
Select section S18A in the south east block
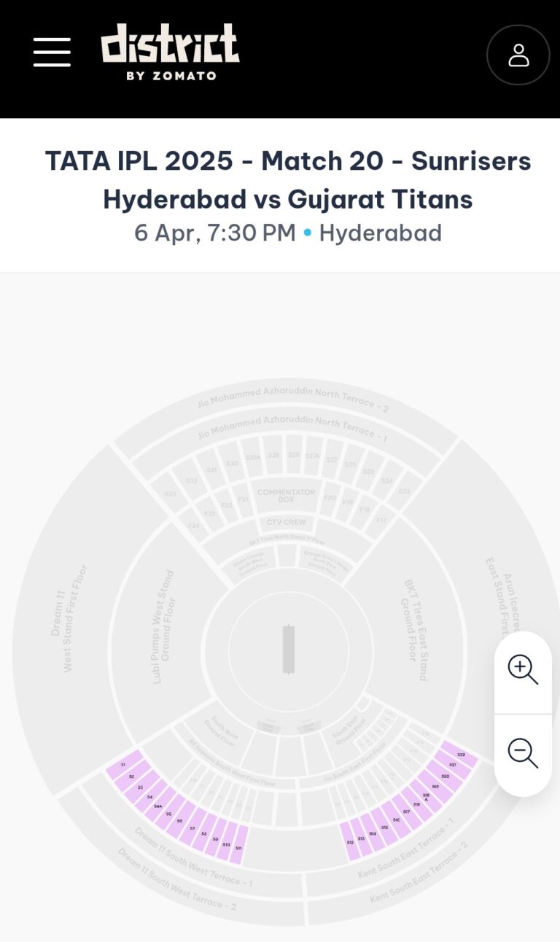pyautogui.click(x=426, y=796)
